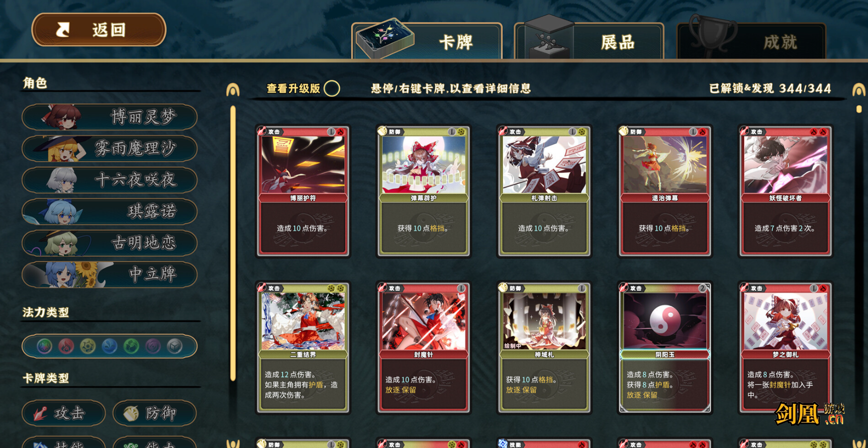The image size is (868, 448).
Task: Filter cards by 攻击 attack type
Action: tap(64, 413)
